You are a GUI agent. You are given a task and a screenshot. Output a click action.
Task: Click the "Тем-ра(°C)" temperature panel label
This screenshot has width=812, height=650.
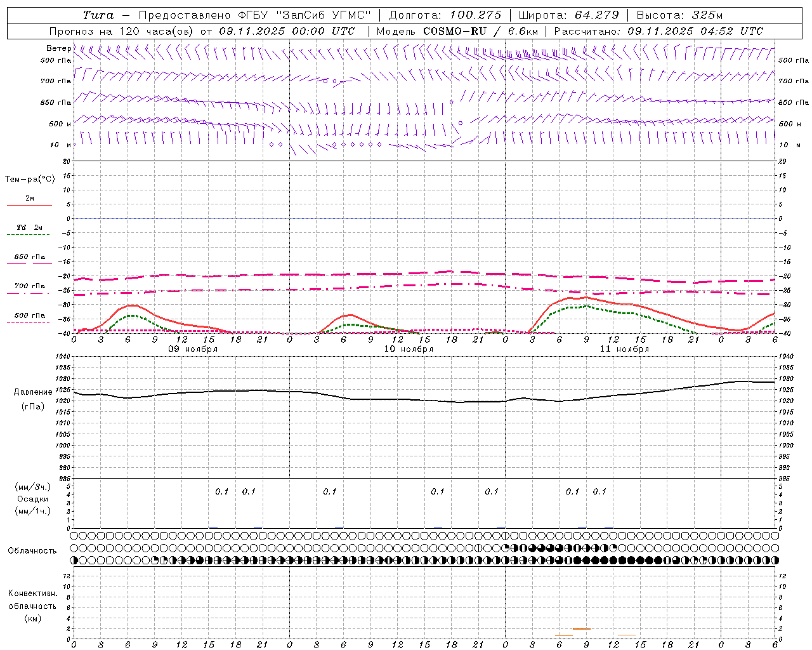[30, 180]
